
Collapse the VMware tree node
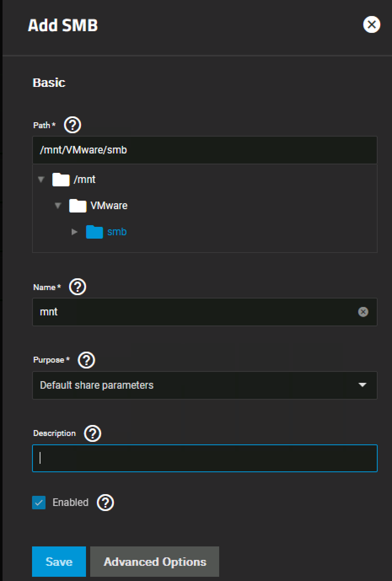[58, 206]
